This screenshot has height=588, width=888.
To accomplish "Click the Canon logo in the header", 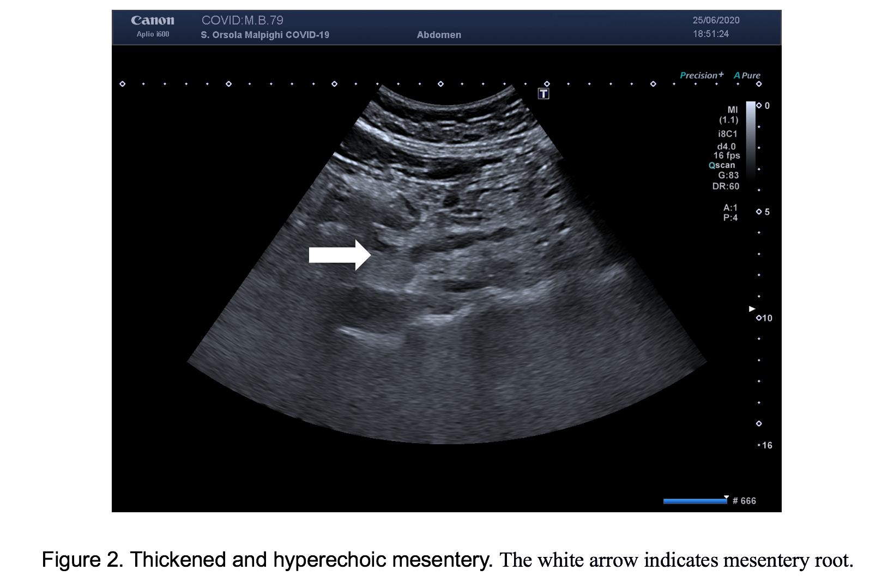I will tap(153, 21).
